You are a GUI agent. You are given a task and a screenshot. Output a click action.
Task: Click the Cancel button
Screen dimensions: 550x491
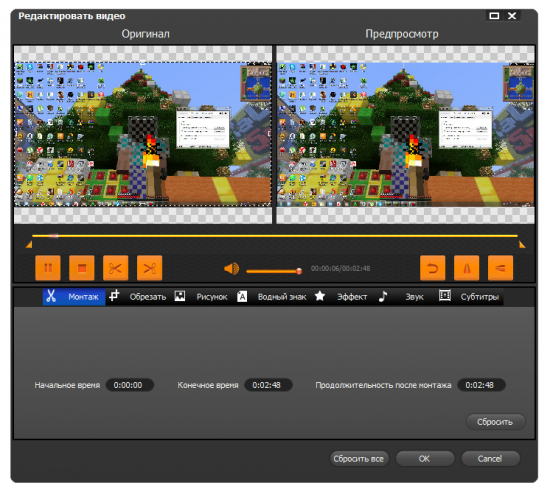click(490, 459)
